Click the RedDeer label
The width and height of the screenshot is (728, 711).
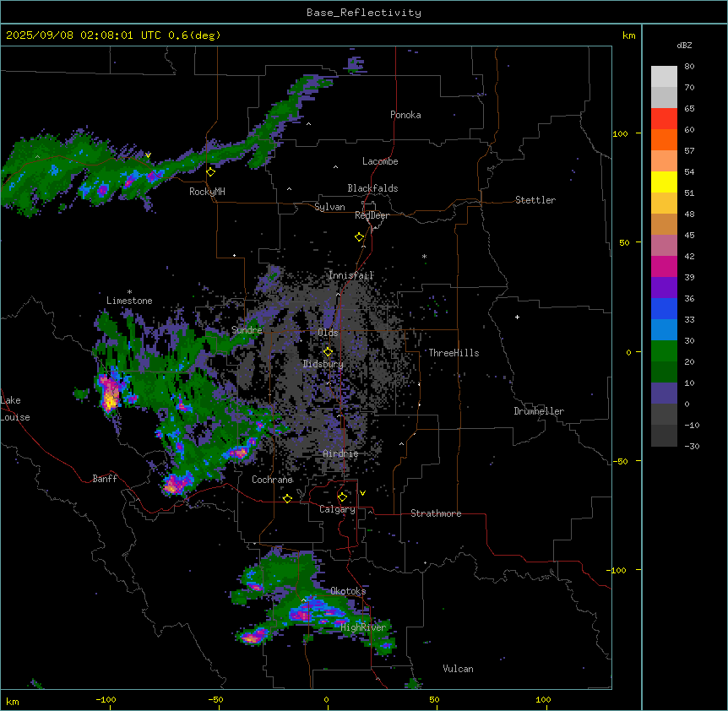coord(372,215)
